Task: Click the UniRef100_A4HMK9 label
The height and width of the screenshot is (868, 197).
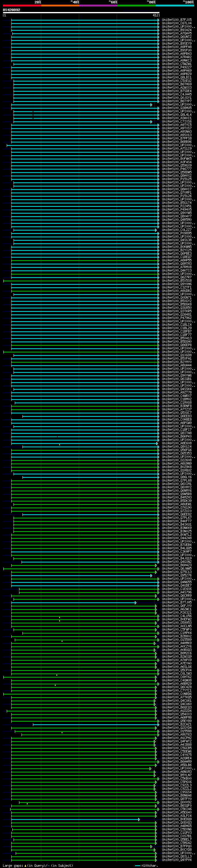Action: tap(177, 643)
